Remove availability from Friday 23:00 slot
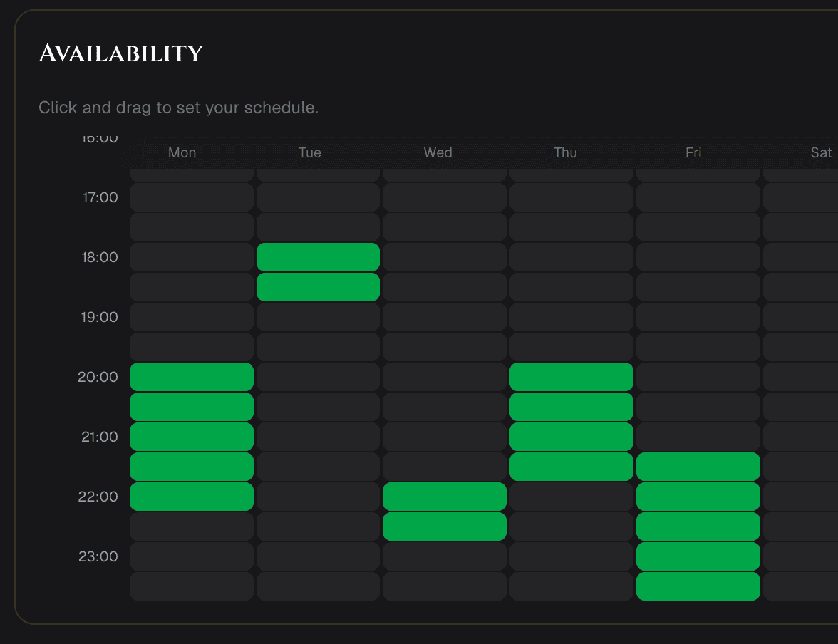838x644 pixels. pyautogui.click(x=698, y=556)
